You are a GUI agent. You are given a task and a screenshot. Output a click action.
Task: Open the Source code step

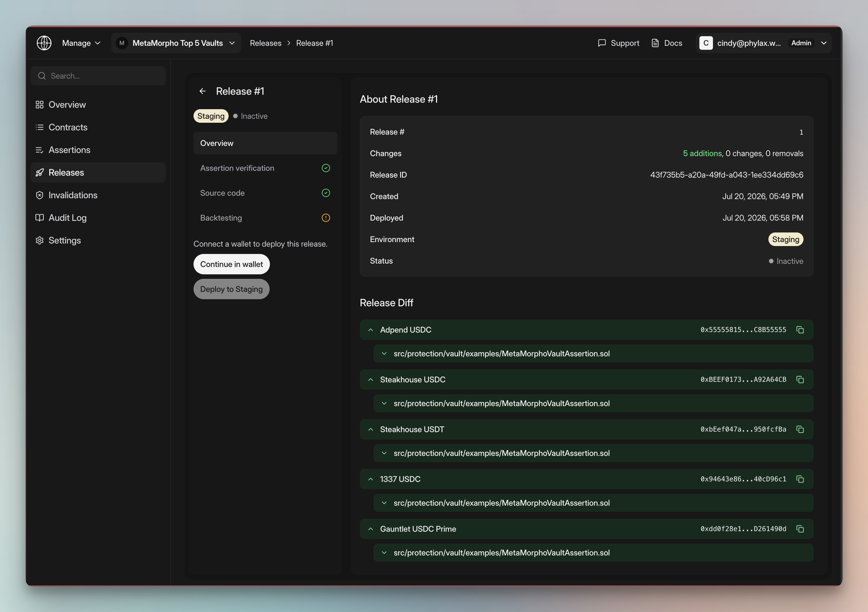(265, 193)
